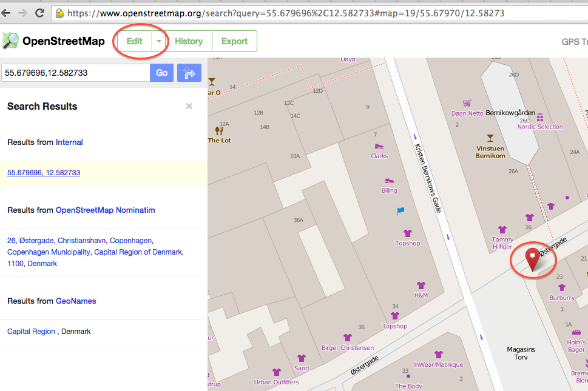Click The Lot restaurant fork-knife icon

(220, 131)
